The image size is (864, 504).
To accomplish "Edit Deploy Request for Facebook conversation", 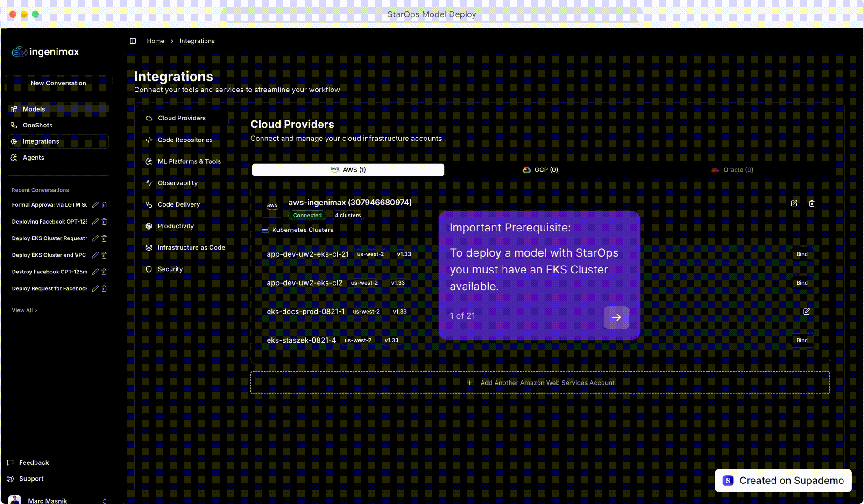I will (x=95, y=288).
